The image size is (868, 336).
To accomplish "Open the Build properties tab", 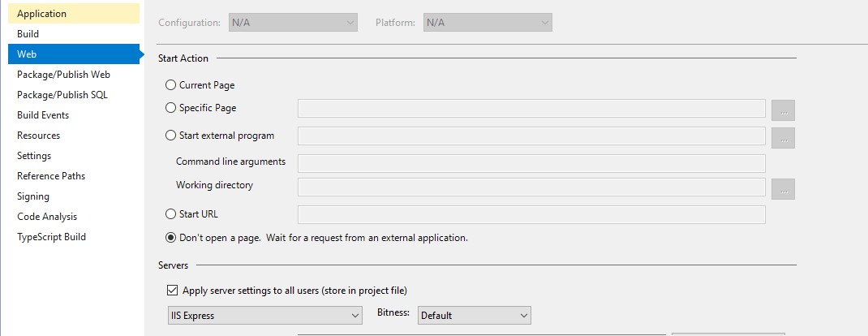I will click(x=74, y=34).
